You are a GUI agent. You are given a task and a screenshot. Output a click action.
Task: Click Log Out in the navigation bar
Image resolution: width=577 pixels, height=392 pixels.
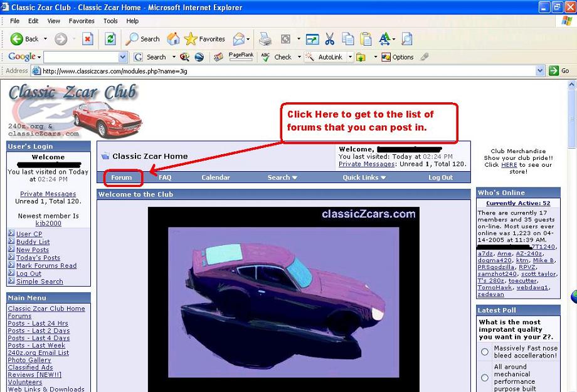pos(440,177)
